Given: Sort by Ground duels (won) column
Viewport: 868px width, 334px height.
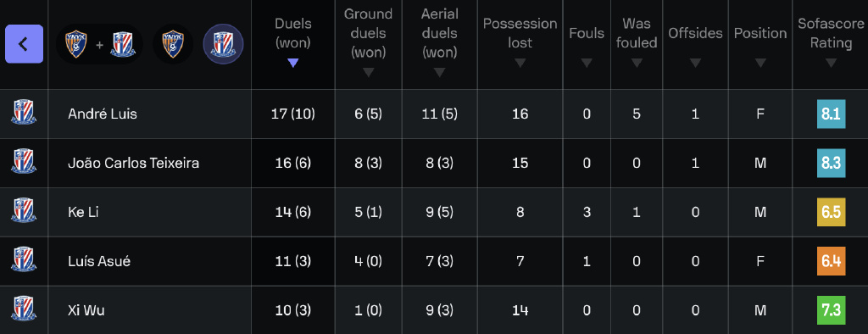Looking at the screenshot, I should pos(368,44).
